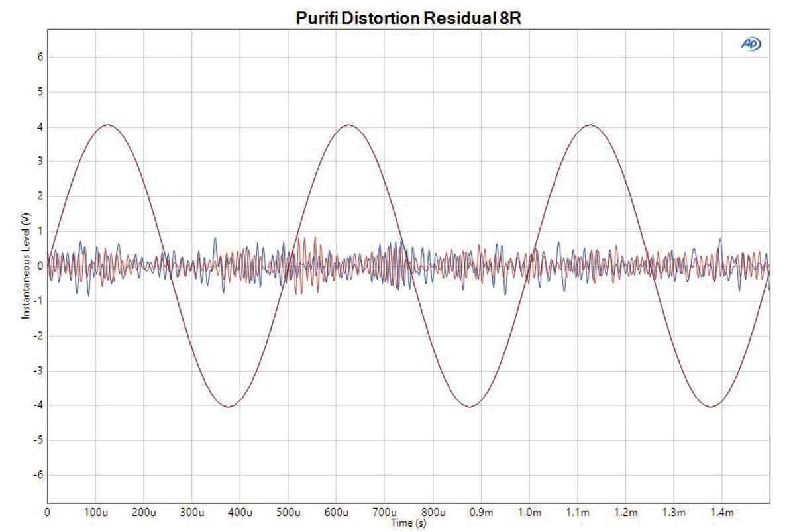Viewport: 795px width, 532px height.
Task: Click the '200u' time axis tick label
Action: 143,512
